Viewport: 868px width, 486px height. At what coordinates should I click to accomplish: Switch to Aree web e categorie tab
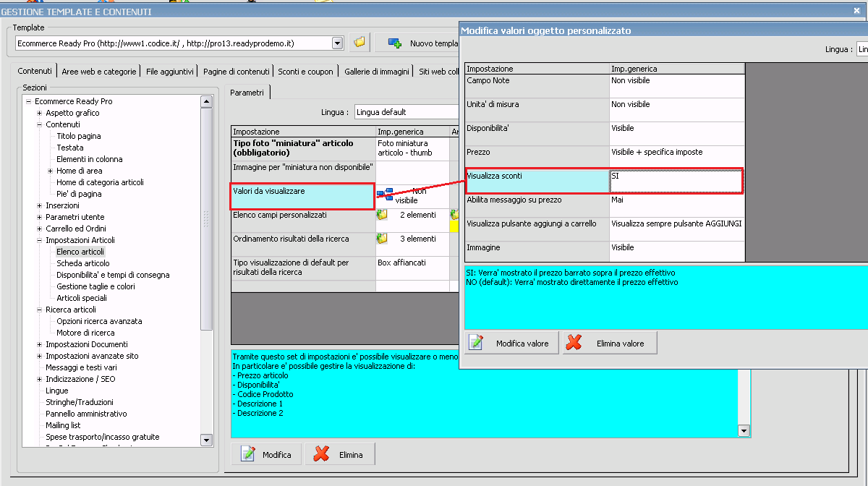98,72
